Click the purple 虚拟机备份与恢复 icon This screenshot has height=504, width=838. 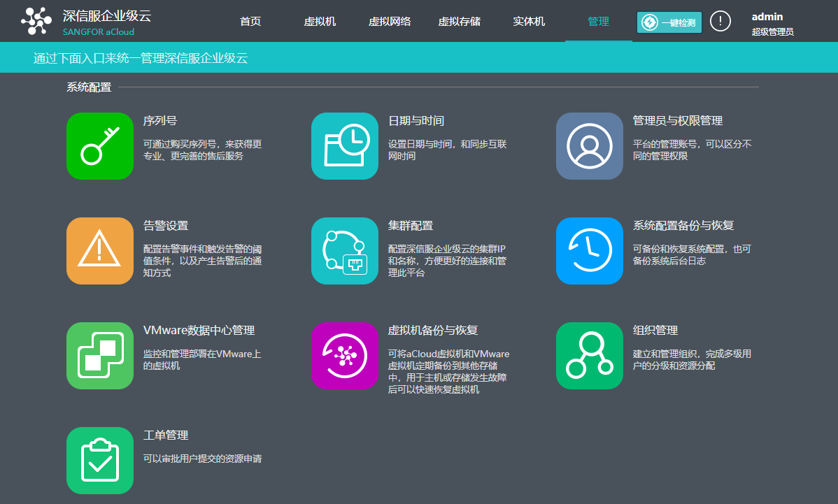pyautogui.click(x=345, y=356)
